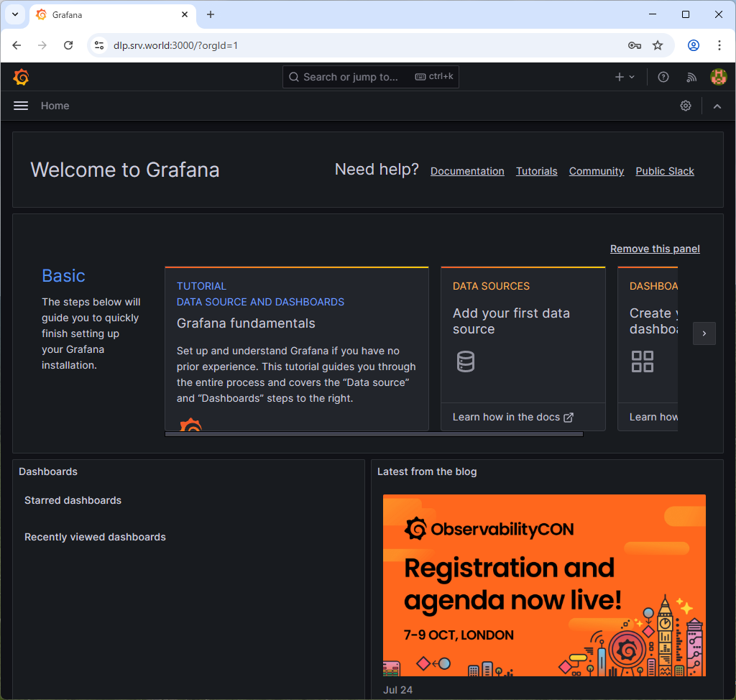
Task: Close the Grafana browser tab
Action: point(185,14)
